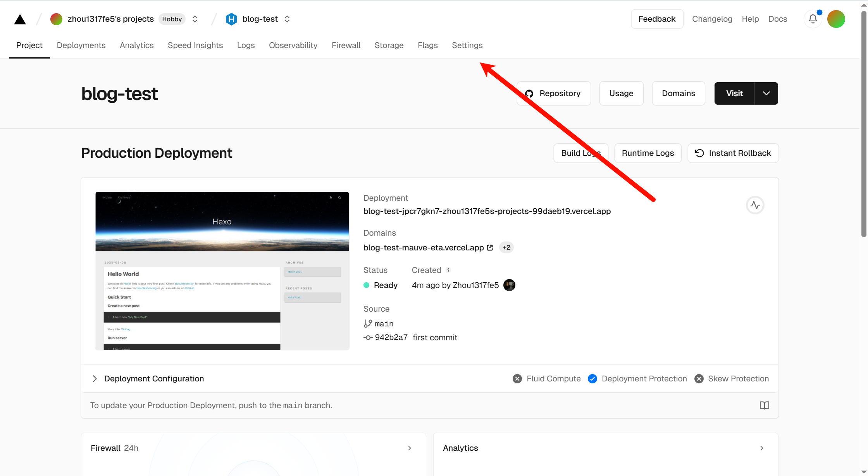
Task: Click the Usage button
Action: [x=622, y=93]
